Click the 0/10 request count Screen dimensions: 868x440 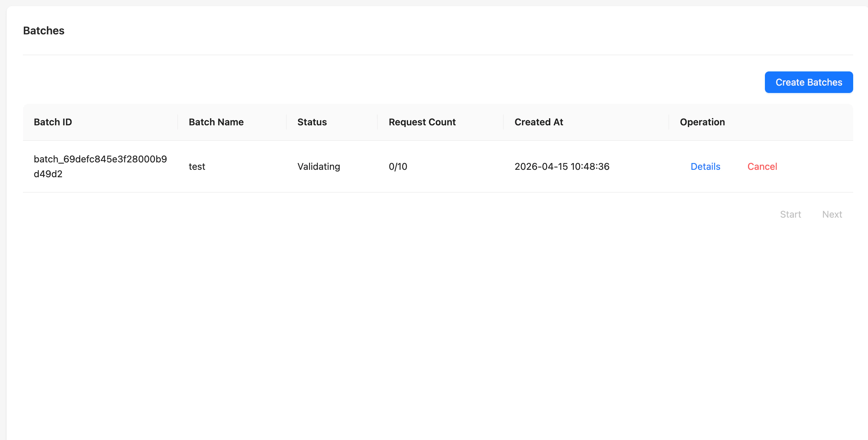point(398,166)
